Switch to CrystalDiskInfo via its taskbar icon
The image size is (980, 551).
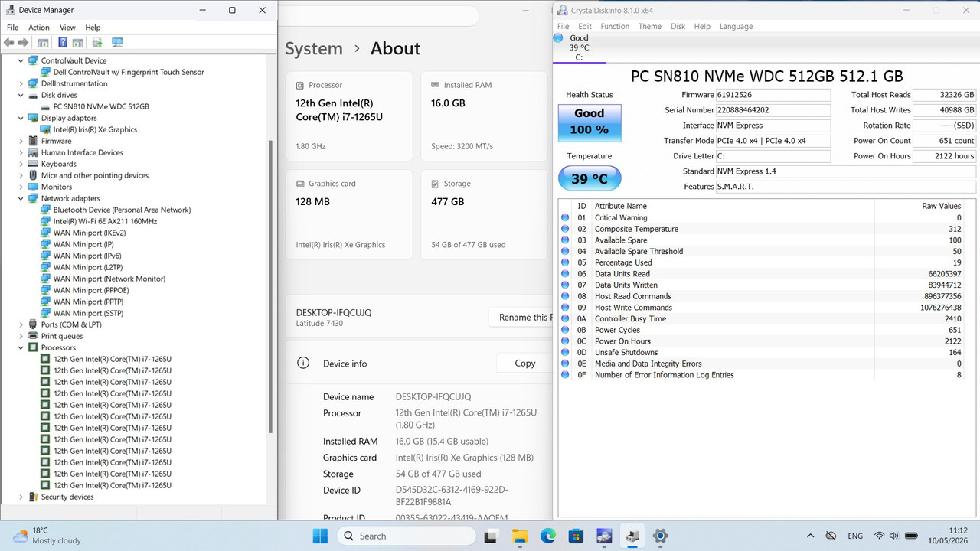point(604,536)
